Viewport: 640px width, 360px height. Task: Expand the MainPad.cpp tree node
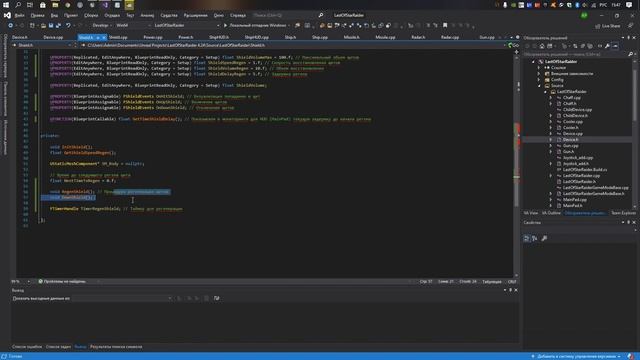click(x=551, y=200)
